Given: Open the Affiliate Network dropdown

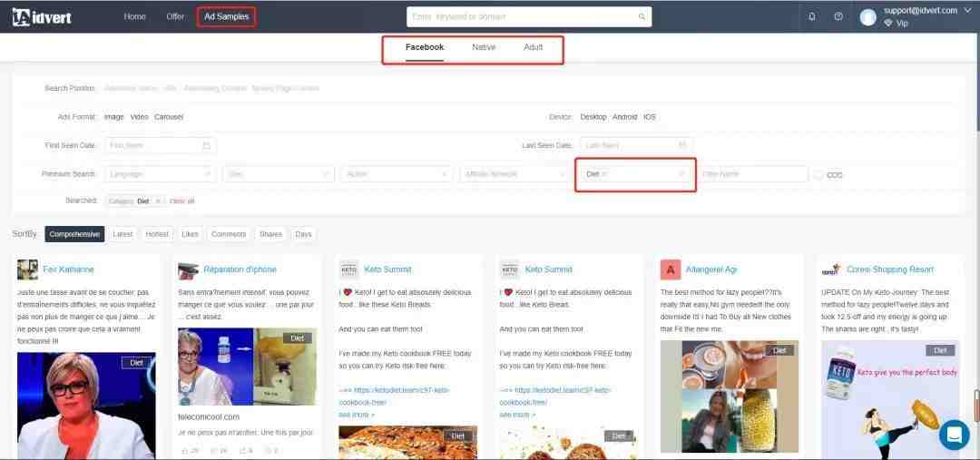Looking at the screenshot, I should tap(514, 174).
